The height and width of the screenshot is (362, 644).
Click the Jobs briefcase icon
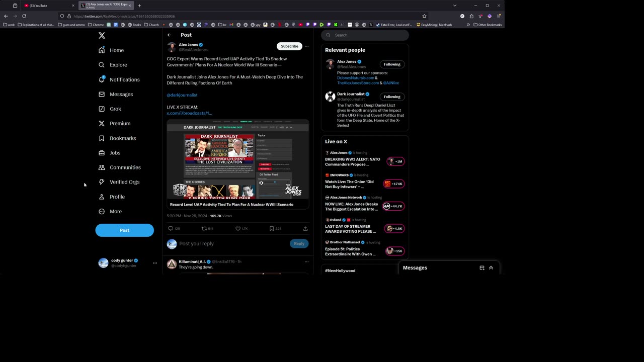pyautogui.click(x=102, y=153)
